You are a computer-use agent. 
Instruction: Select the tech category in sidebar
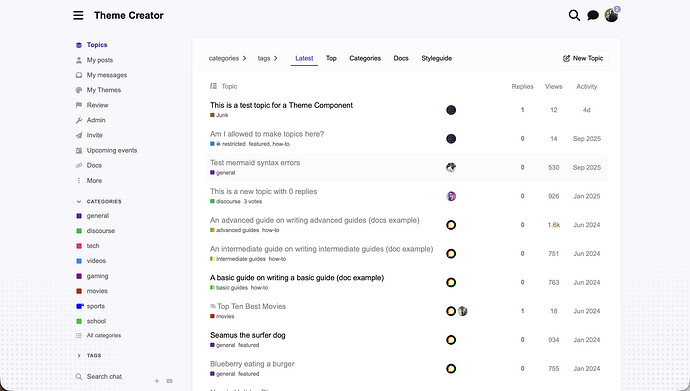pyautogui.click(x=88, y=246)
